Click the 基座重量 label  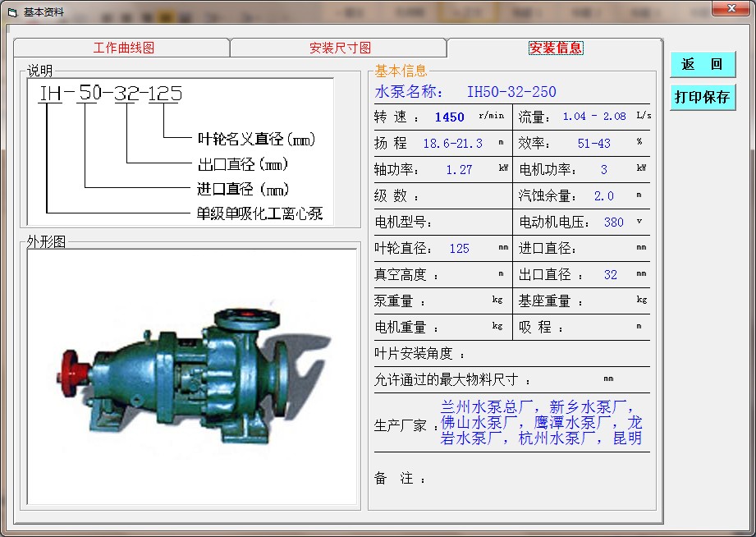(x=551, y=301)
